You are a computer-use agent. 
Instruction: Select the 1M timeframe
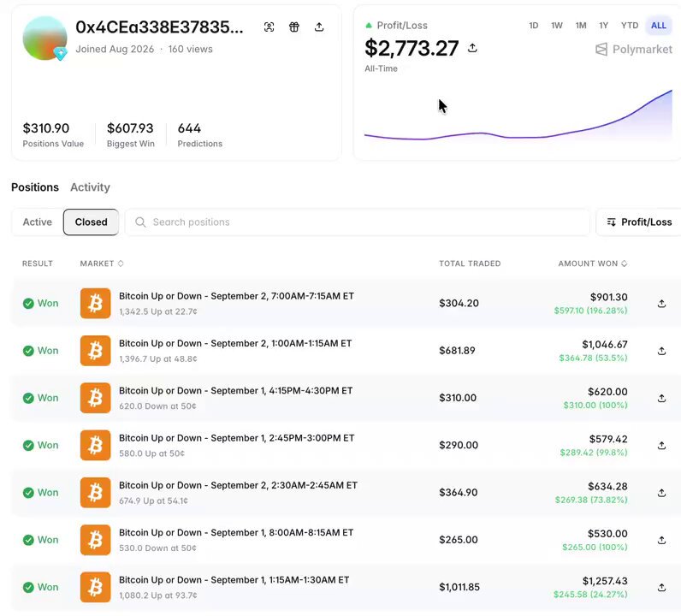pyautogui.click(x=581, y=25)
